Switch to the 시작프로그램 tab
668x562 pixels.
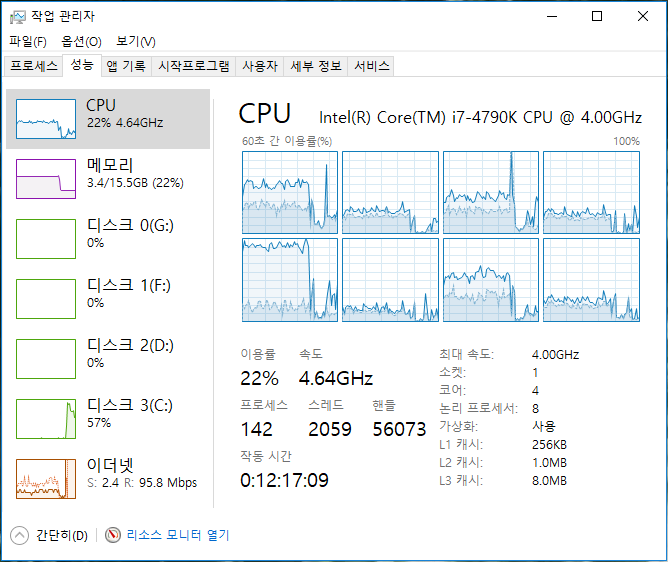[195, 67]
